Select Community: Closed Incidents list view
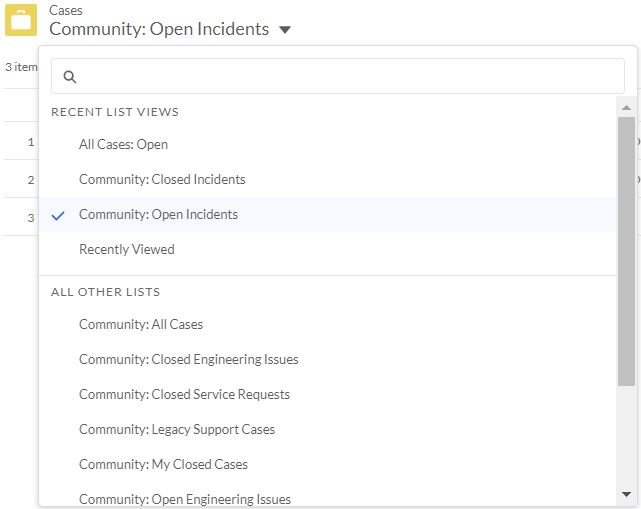The width and height of the screenshot is (641, 509). pyautogui.click(x=162, y=179)
